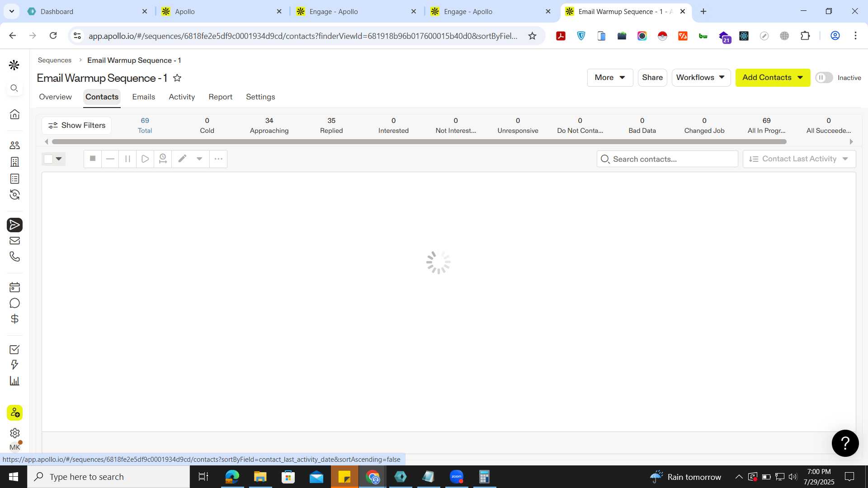Expand the More dropdown
The image size is (868, 488).
(x=610, y=78)
